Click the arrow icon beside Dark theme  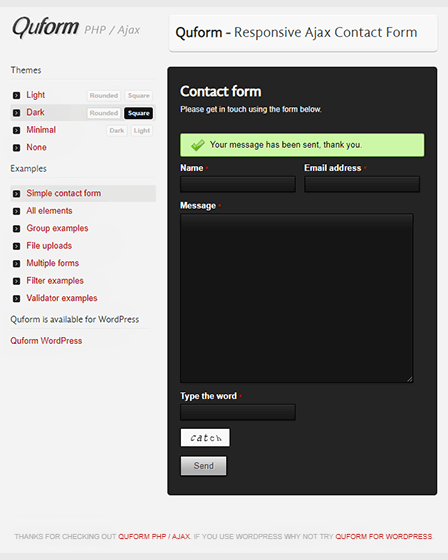pyautogui.click(x=16, y=113)
